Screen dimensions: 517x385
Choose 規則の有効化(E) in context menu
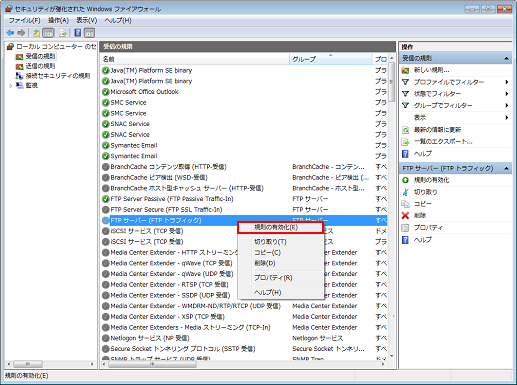pos(280,227)
